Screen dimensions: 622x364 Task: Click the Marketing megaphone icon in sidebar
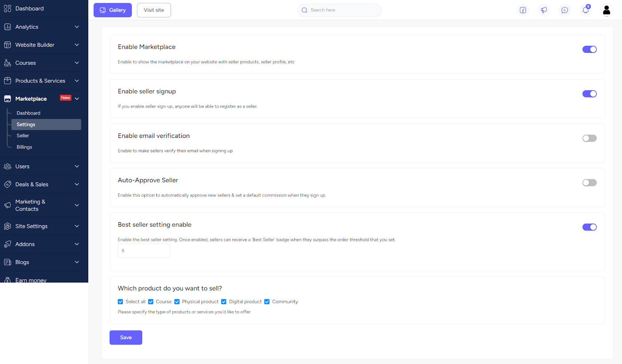coord(7,205)
